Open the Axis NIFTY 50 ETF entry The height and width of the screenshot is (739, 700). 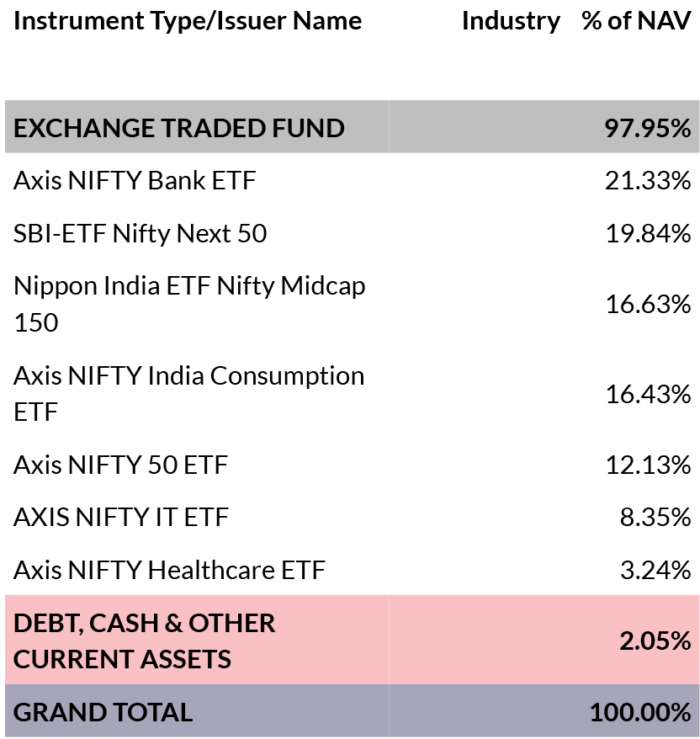click(120, 465)
